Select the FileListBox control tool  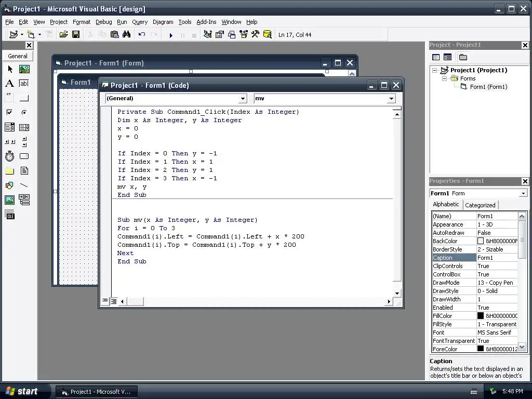click(x=24, y=170)
